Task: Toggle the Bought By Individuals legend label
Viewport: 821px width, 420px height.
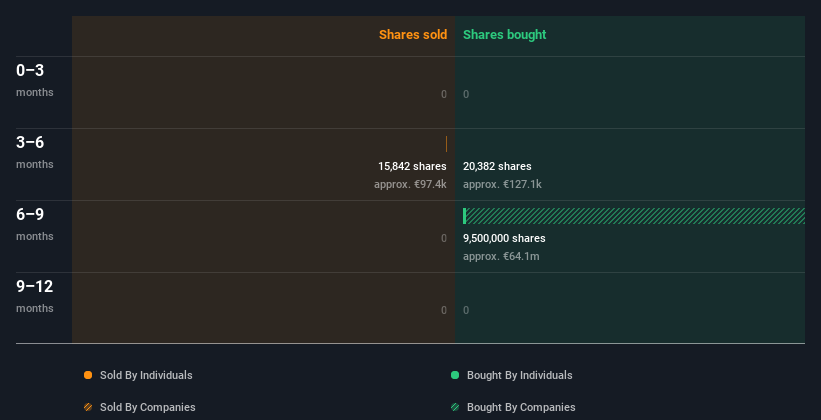Action: [519, 375]
